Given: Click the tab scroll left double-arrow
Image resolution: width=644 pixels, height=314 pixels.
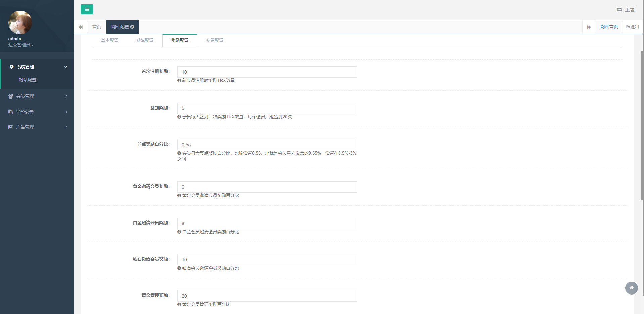Looking at the screenshot, I should pos(81,27).
